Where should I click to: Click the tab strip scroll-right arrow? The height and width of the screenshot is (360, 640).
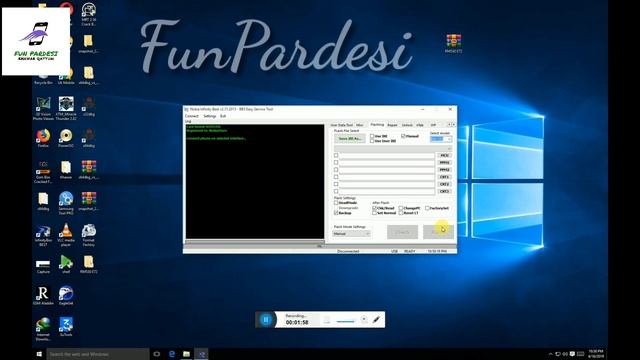click(x=453, y=124)
